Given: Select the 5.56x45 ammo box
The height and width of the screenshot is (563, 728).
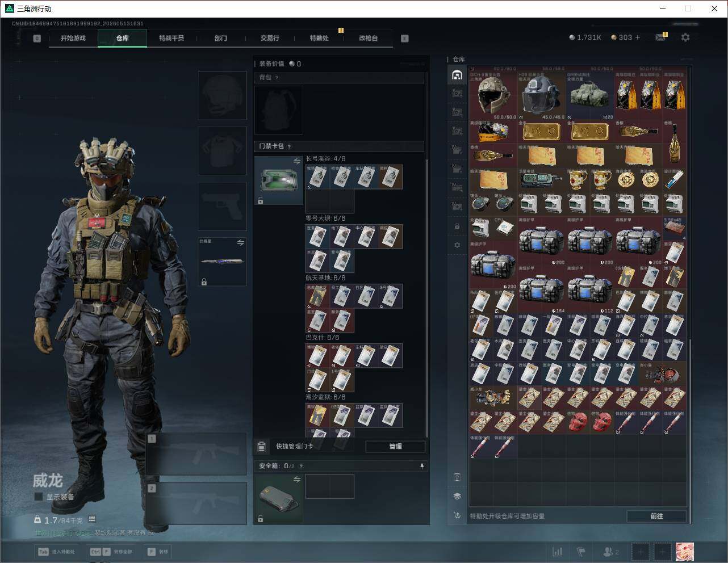Looking at the screenshot, I should click(674, 228).
